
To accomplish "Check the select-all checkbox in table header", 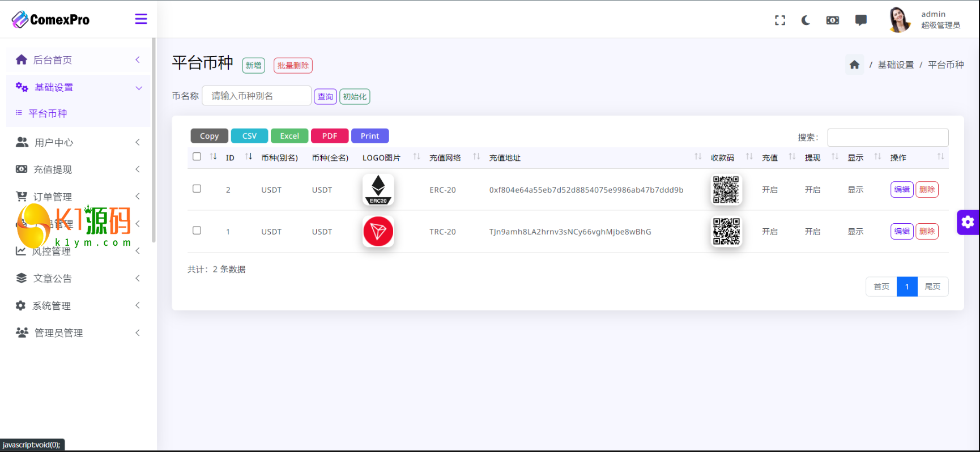I will tap(197, 157).
